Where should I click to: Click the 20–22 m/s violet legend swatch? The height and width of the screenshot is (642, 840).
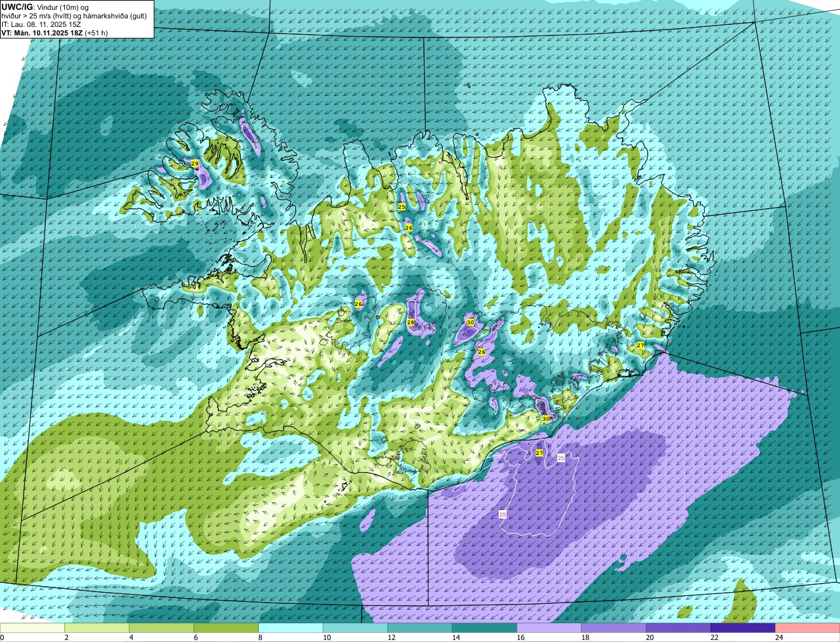(x=679, y=628)
